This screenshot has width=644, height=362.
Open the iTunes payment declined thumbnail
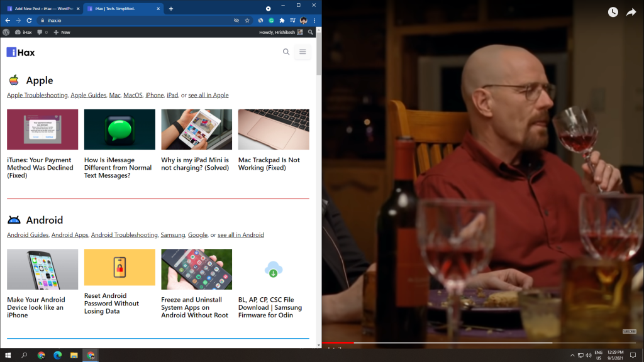42,129
